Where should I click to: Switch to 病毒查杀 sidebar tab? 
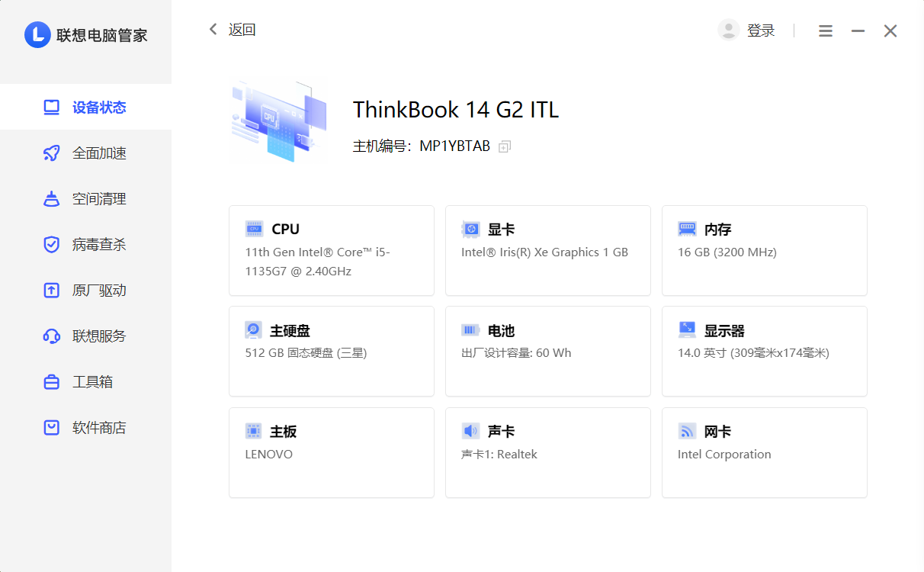pos(85,245)
